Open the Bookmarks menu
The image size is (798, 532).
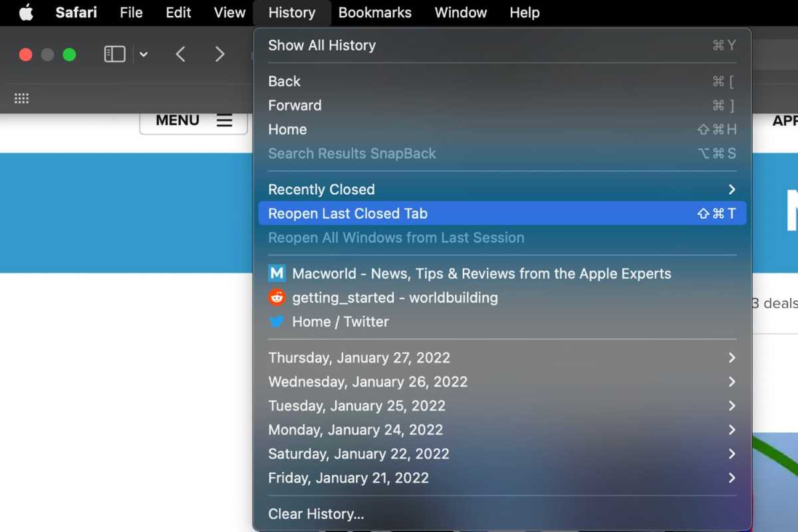pos(375,13)
